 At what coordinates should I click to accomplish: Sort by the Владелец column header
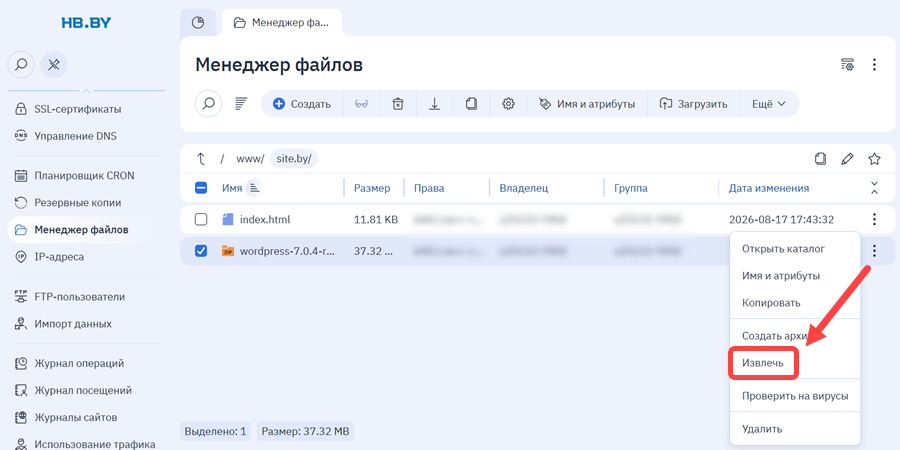tap(523, 188)
